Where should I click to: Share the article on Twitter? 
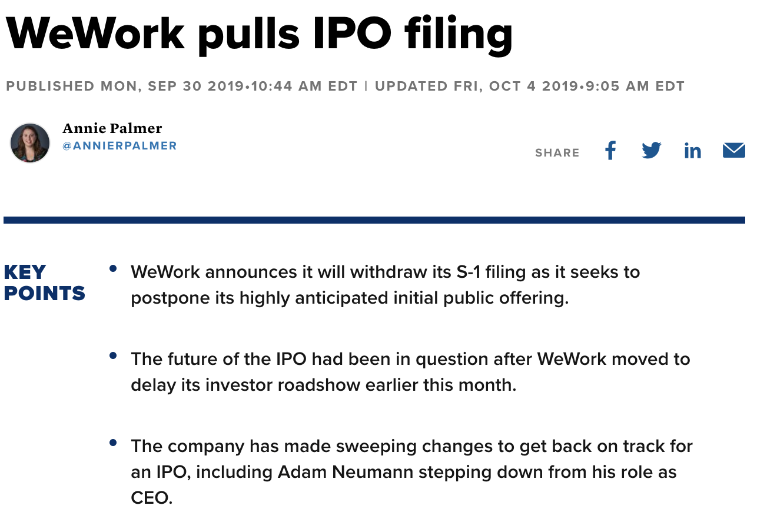coord(651,151)
